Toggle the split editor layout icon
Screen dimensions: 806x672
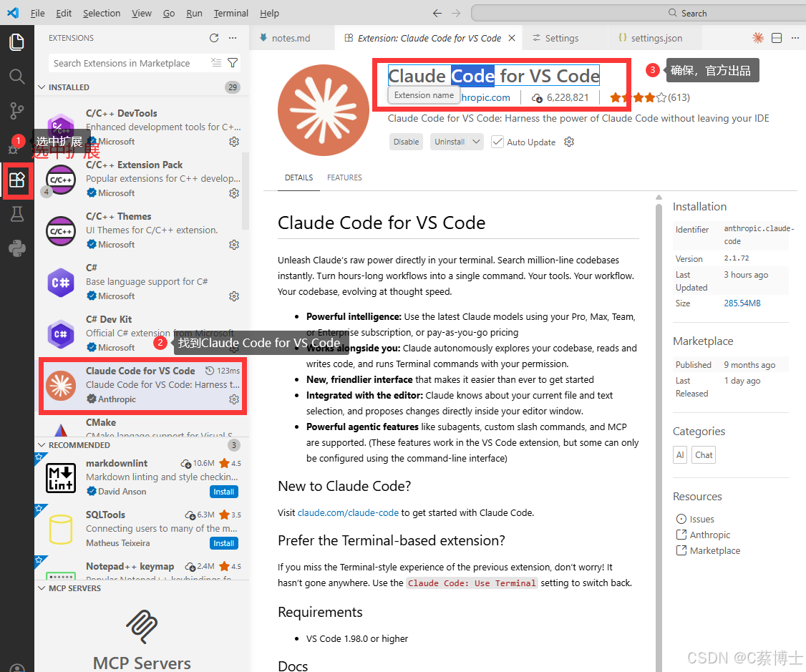point(777,37)
